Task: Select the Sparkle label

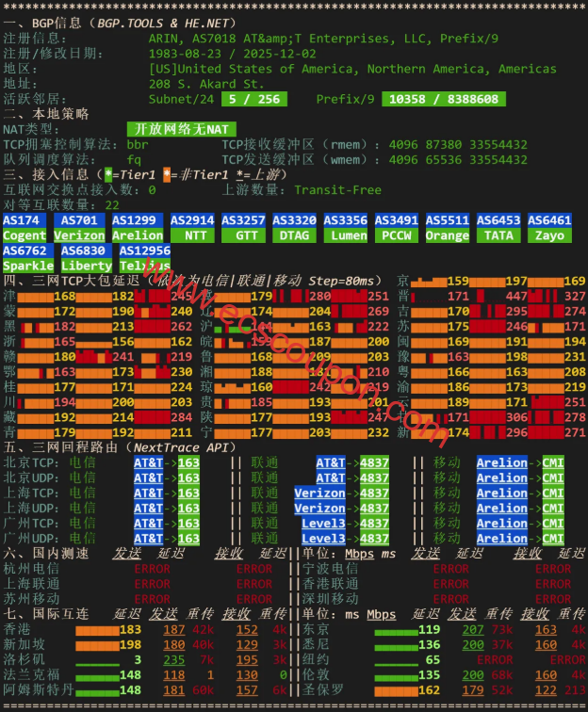Action: coord(28,267)
